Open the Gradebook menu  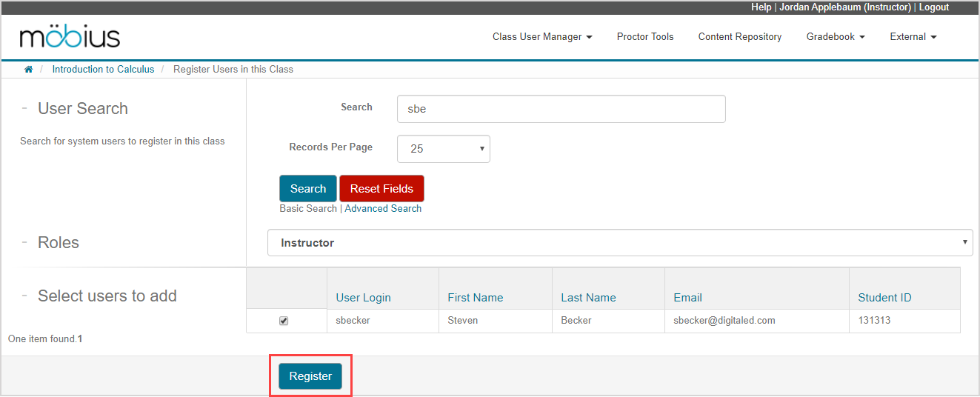pos(835,37)
